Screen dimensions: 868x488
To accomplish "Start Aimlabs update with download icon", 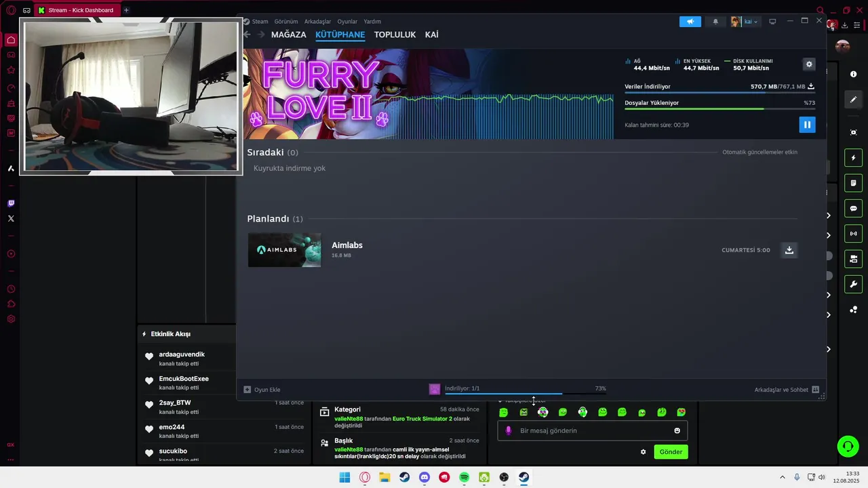I will point(789,250).
